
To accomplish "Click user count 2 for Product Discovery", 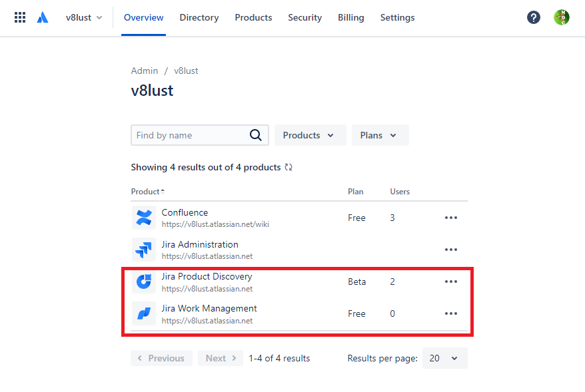I will [392, 282].
